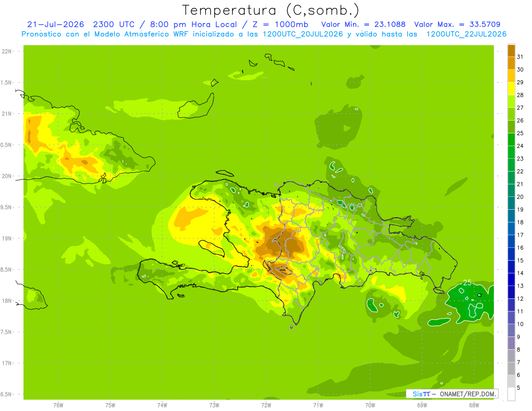
Task: Click the '19N' latitude axis label
Action: click(x=6, y=239)
